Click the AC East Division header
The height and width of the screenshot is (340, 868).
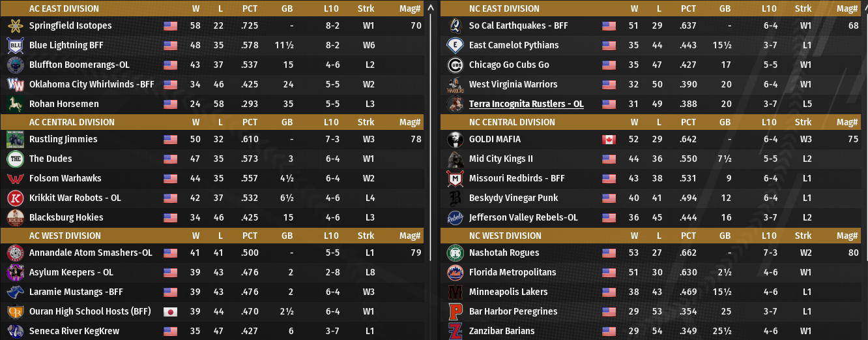click(x=64, y=9)
